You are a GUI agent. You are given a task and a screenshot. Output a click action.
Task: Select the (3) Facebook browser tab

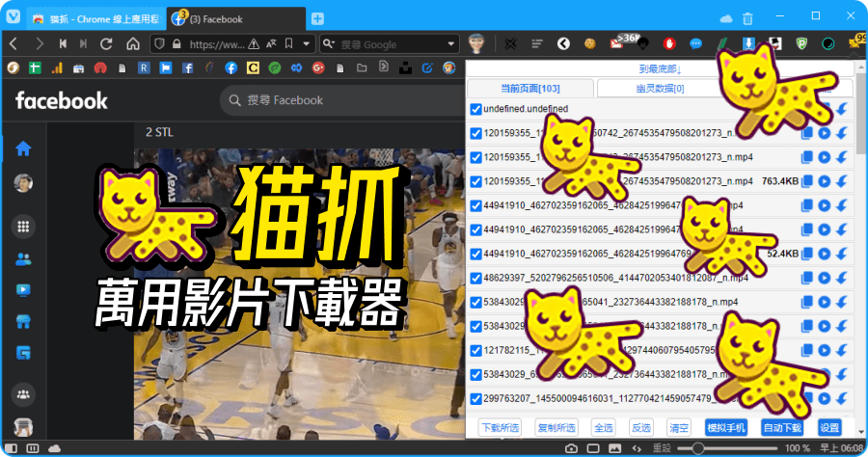pos(237,19)
